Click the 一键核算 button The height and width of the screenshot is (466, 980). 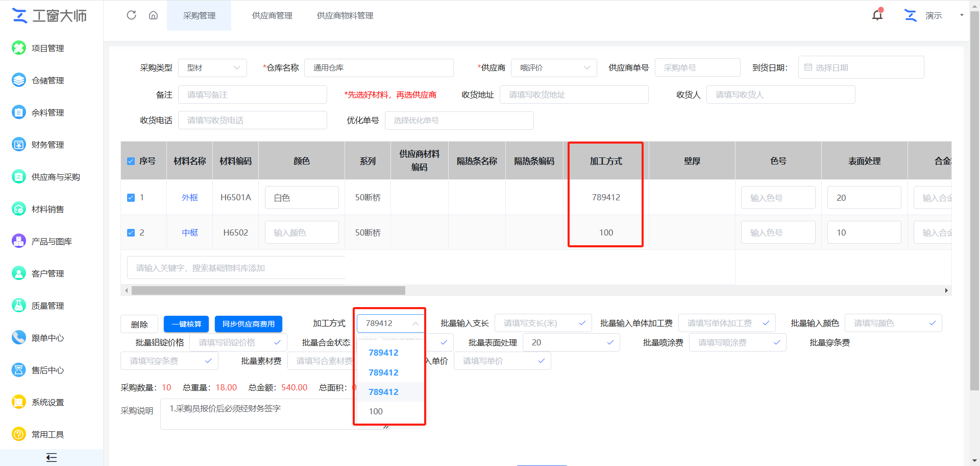click(186, 324)
